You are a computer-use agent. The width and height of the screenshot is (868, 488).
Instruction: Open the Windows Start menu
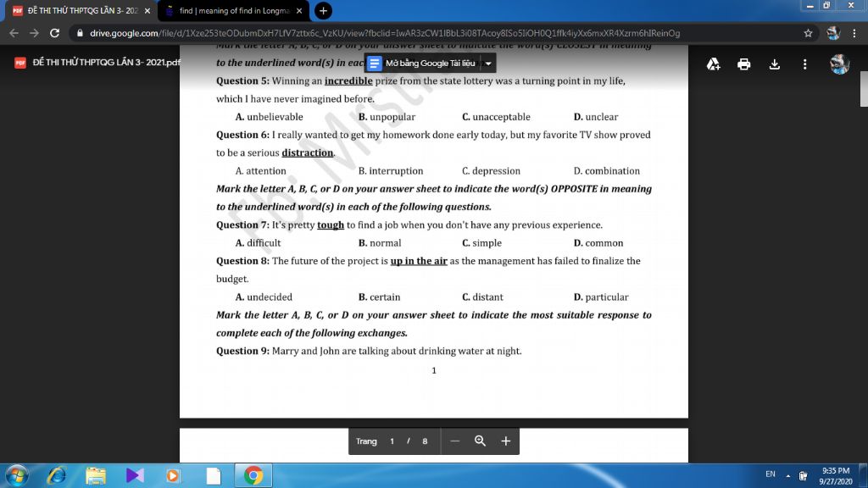[17, 475]
